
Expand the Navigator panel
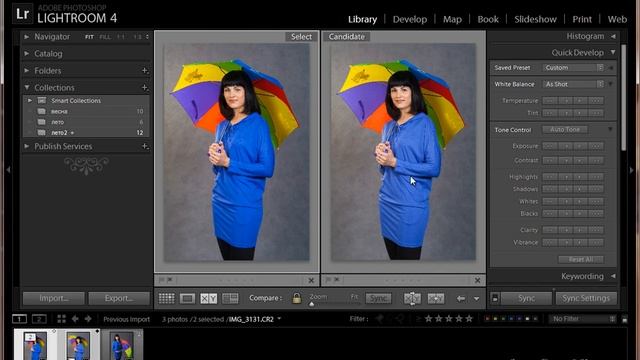(x=27, y=37)
